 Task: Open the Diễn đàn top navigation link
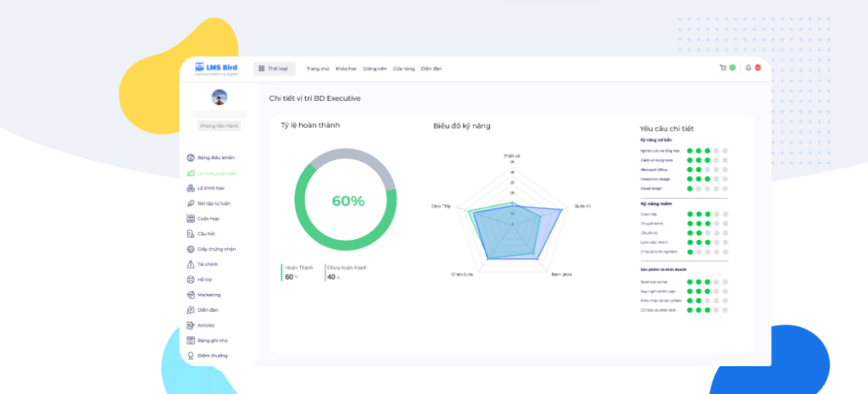431,69
